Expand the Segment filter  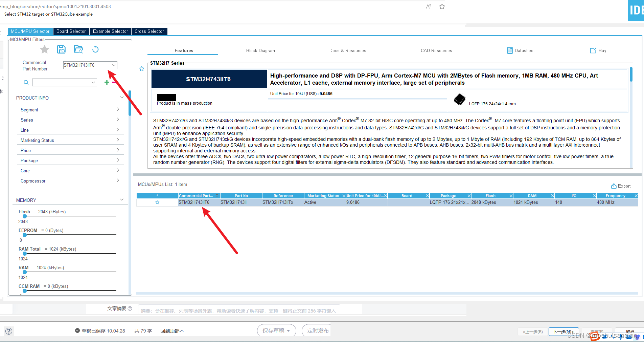coord(118,109)
